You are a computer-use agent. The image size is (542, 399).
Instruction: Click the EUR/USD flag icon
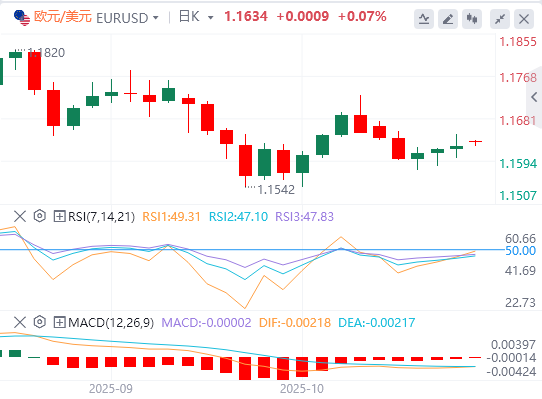(22, 18)
